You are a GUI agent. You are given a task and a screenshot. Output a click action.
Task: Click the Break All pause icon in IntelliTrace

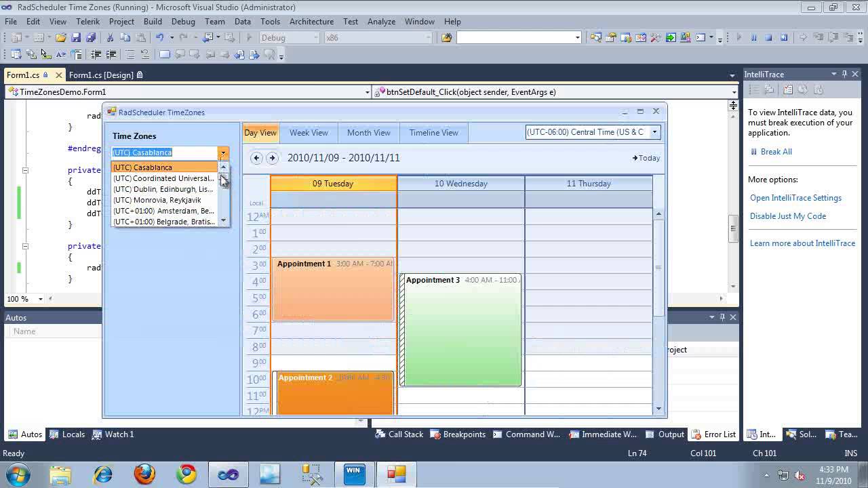753,152
